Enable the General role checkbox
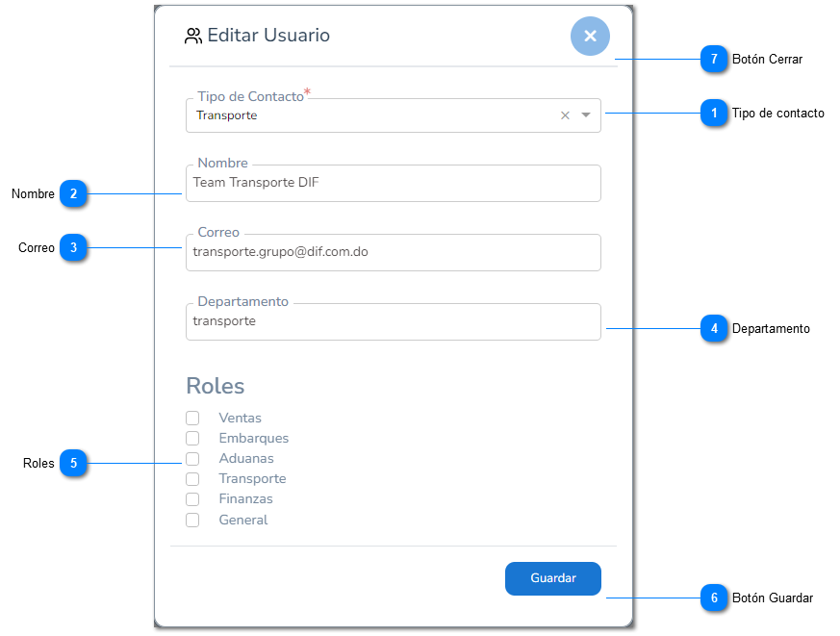The width and height of the screenshot is (840, 636). (192, 521)
